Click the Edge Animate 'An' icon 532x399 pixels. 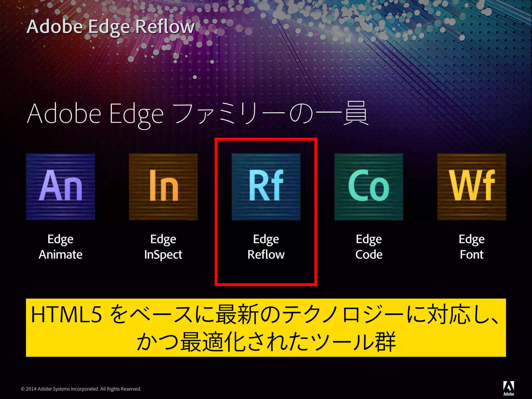tap(61, 187)
